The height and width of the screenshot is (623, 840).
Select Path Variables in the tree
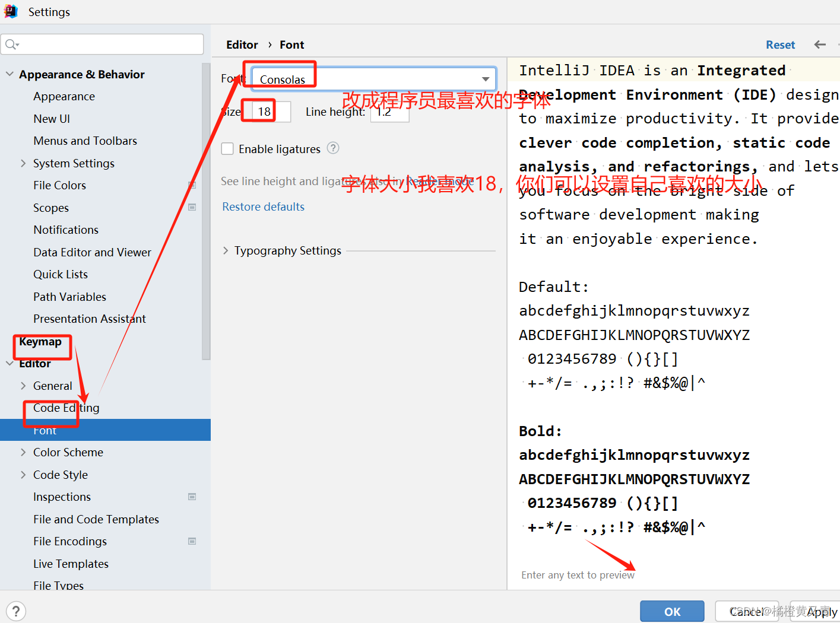click(70, 297)
